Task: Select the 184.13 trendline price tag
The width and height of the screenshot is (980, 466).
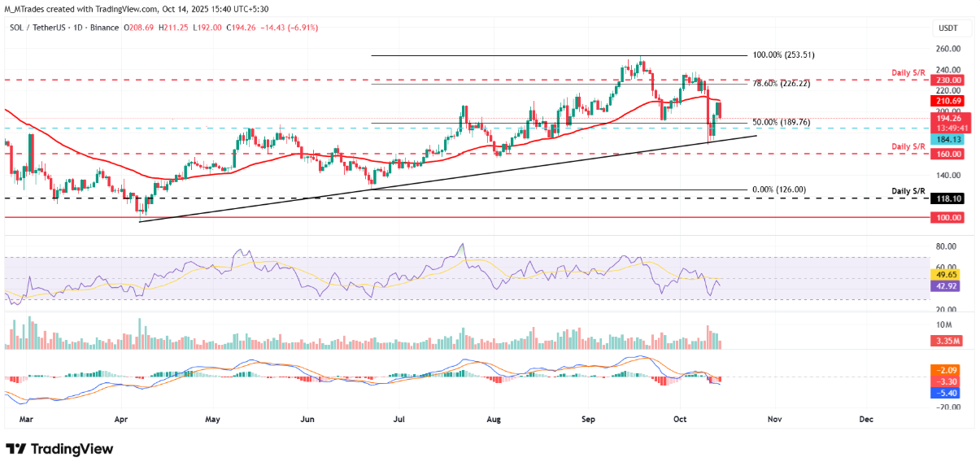Action: pyautogui.click(x=947, y=140)
